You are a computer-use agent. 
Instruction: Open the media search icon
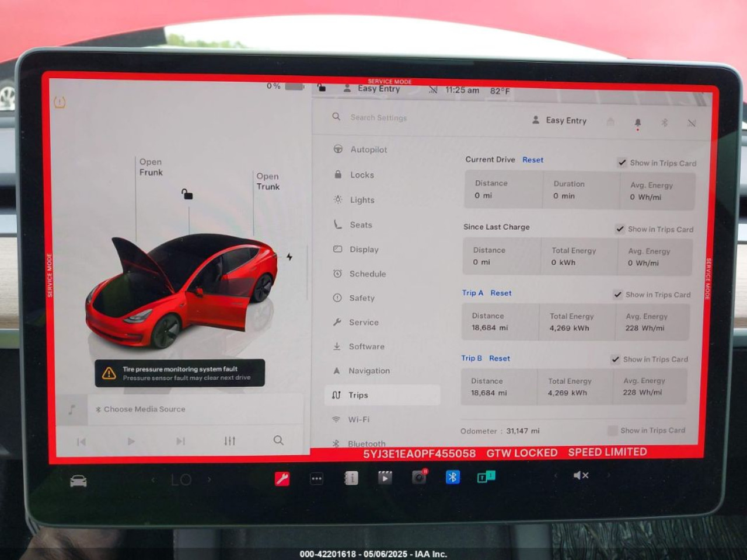[278, 440]
